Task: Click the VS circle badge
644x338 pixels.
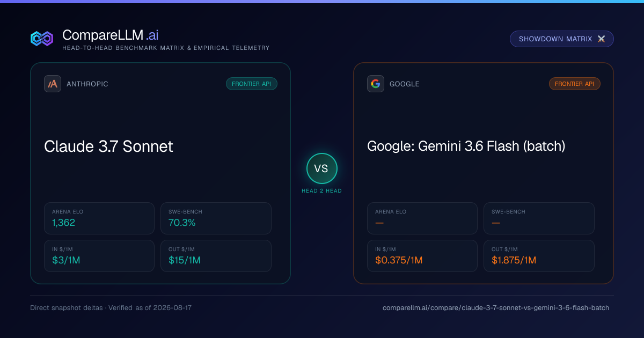Action: pyautogui.click(x=321, y=168)
